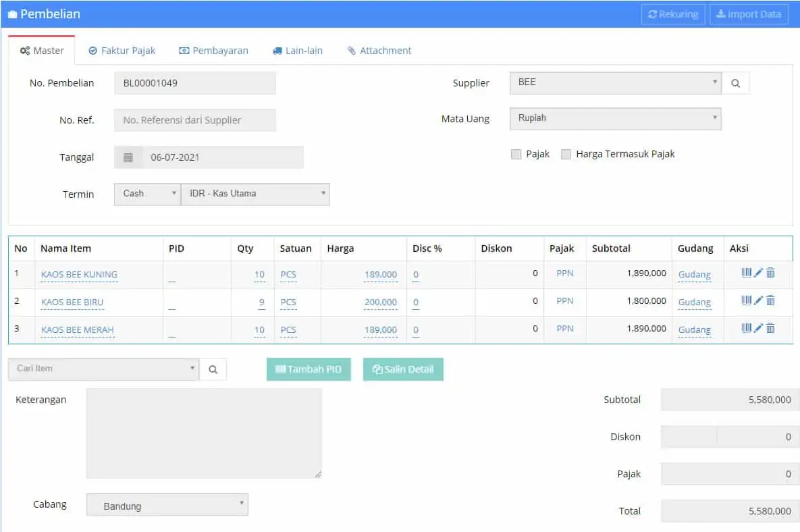Open the KAOS BEE MERAH item link
The height and width of the screenshot is (532, 800).
(x=78, y=329)
